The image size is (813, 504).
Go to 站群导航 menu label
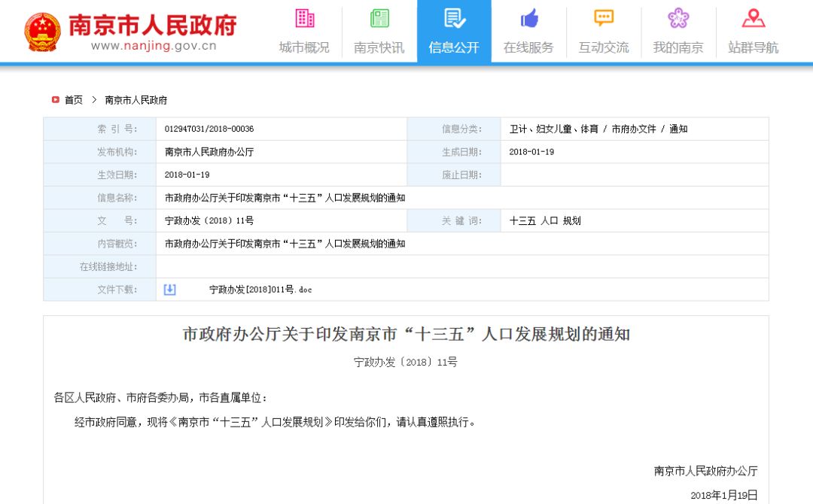point(754,47)
